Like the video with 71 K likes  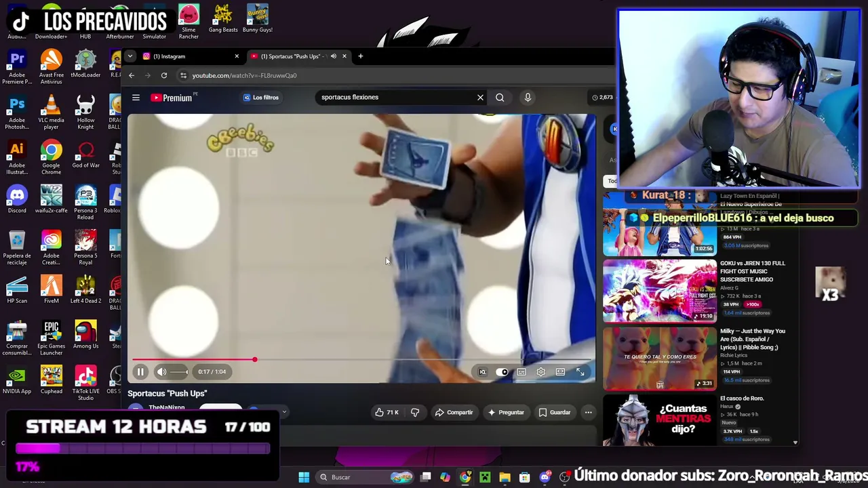(x=387, y=412)
